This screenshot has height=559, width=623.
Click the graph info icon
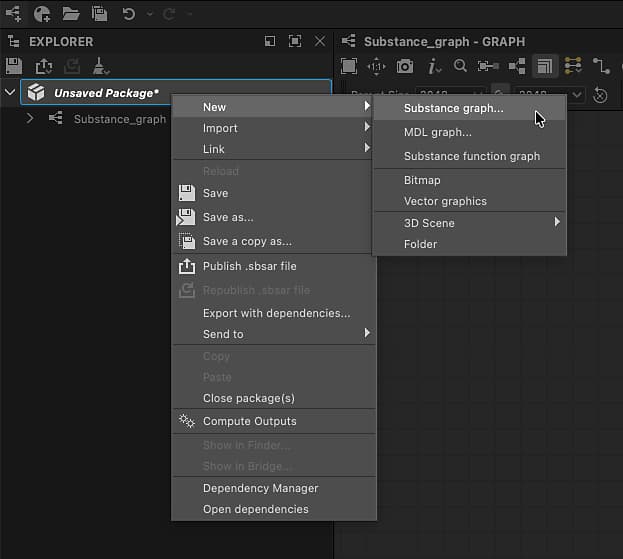click(x=433, y=66)
